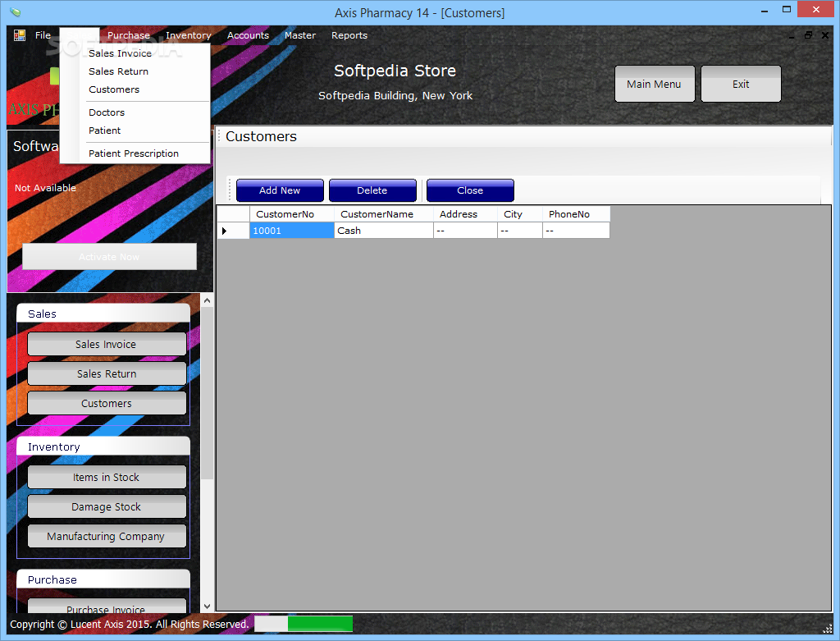Open the Master menu
The height and width of the screenshot is (641, 840).
300,35
